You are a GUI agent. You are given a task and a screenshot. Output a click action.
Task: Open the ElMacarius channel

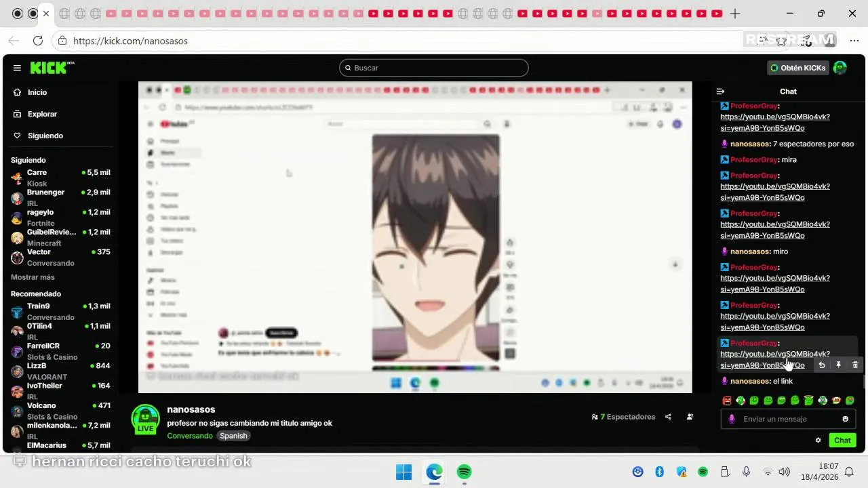[61, 445]
